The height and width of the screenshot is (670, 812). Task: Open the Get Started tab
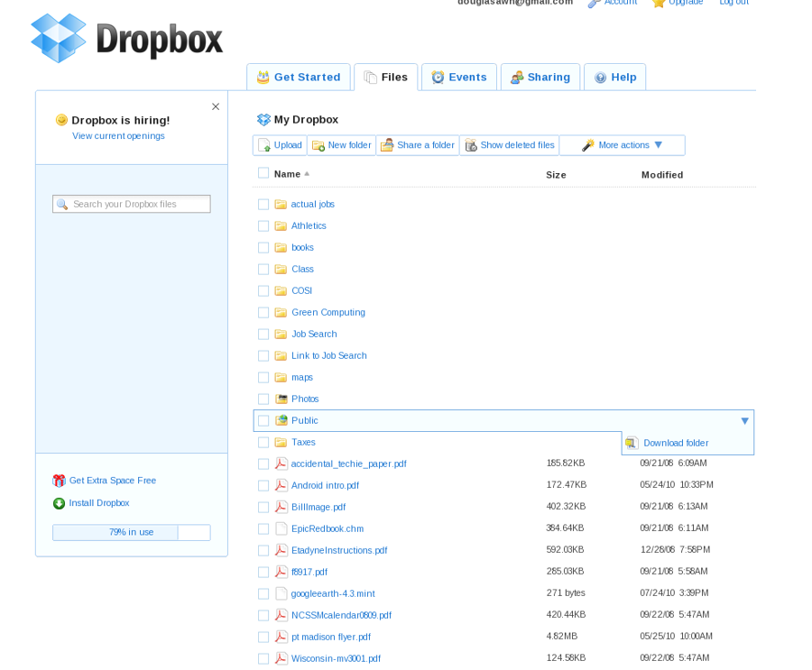(x=299, y=78)
